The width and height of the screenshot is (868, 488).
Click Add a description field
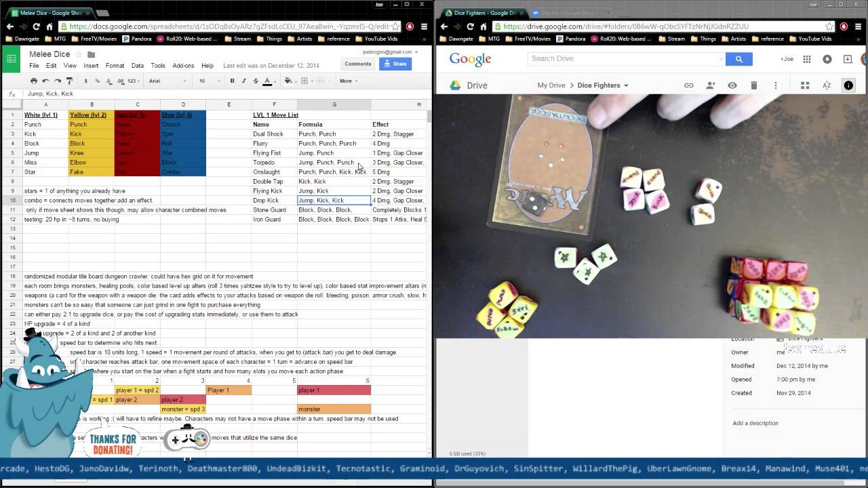755,423
